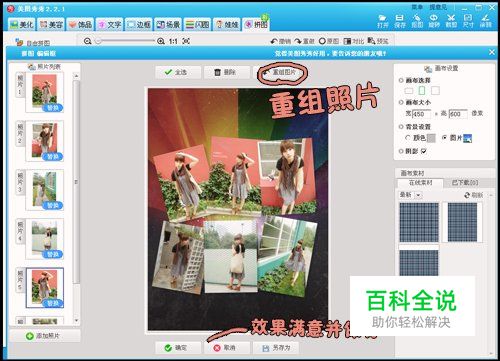Viewport: 500px width, 361px height.
Task: Switch to the 文字 tab
Action: pyautogui.click(x=110, y=24)
